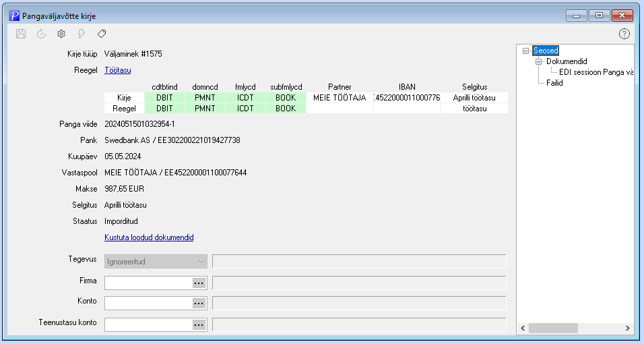Click the lightning bolt action icon

[82, 34]
